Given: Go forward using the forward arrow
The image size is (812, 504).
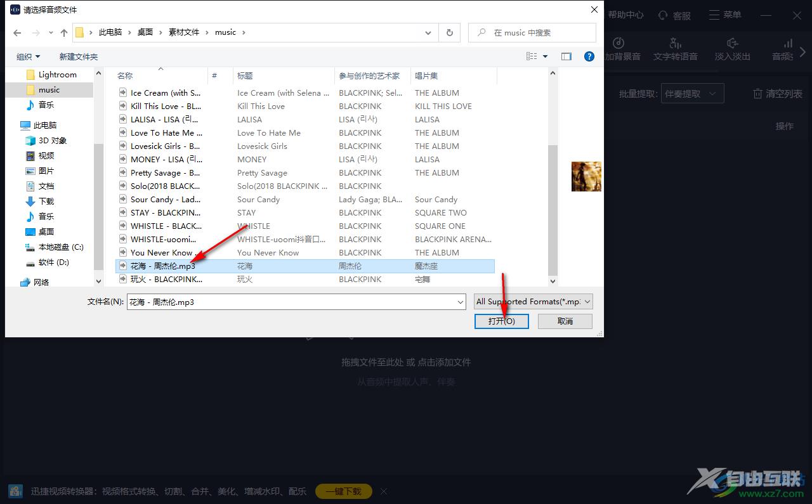Looking at the screenshot, I should [36, 32].
